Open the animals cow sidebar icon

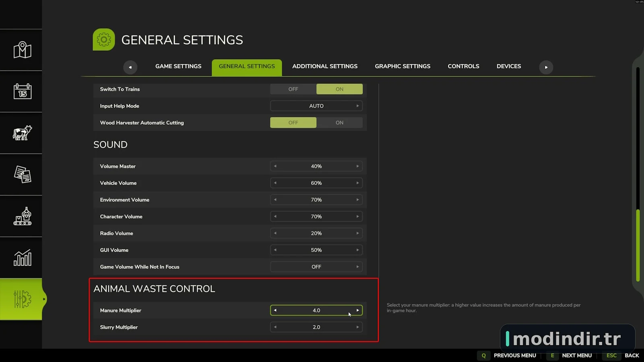(22, 133)
